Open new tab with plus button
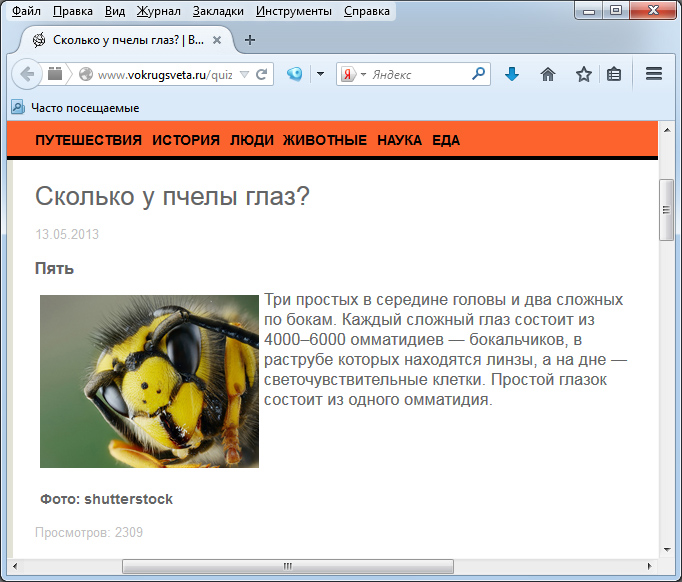Image resolution: width=682 pixels, height=582 pixels. point(250,40)
